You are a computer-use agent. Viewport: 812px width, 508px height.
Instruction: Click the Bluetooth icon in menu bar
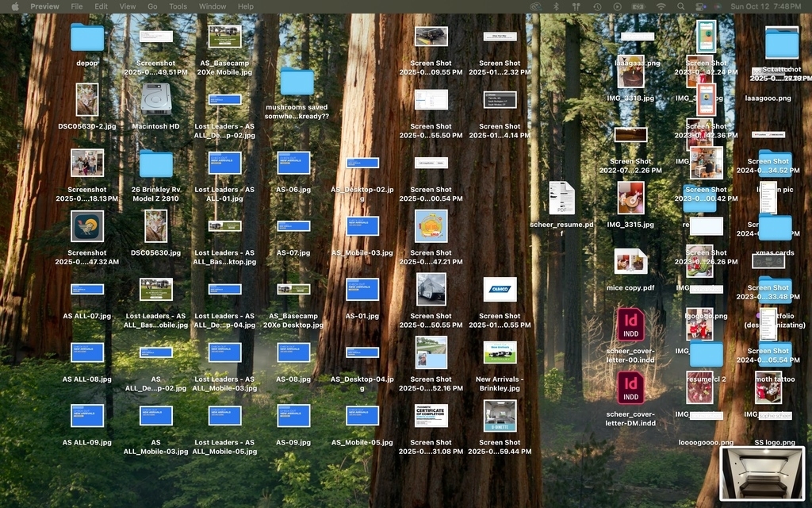[x=556, y=6]
